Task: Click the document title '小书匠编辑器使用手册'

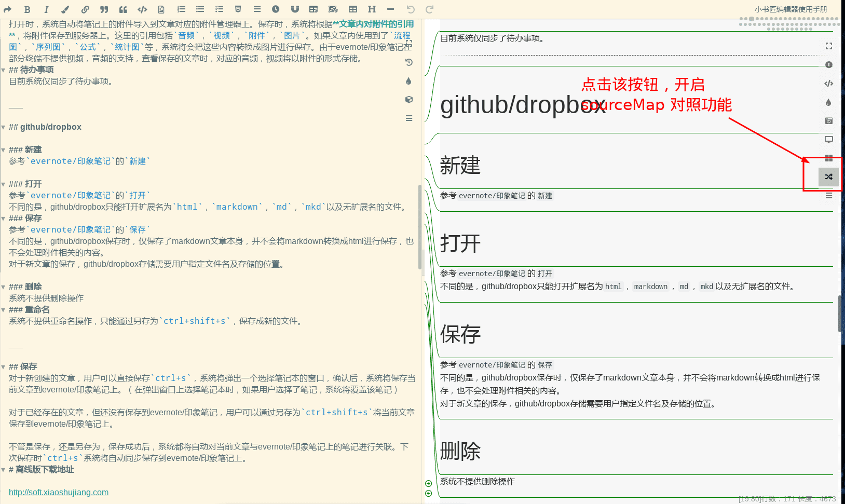Action: tap(791, 9)
